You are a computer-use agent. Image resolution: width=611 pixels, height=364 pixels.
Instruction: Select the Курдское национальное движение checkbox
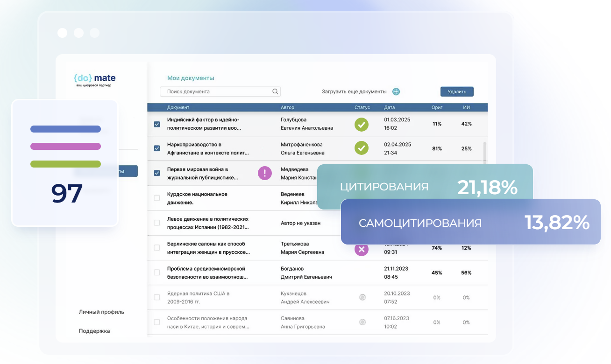[157, 197]
